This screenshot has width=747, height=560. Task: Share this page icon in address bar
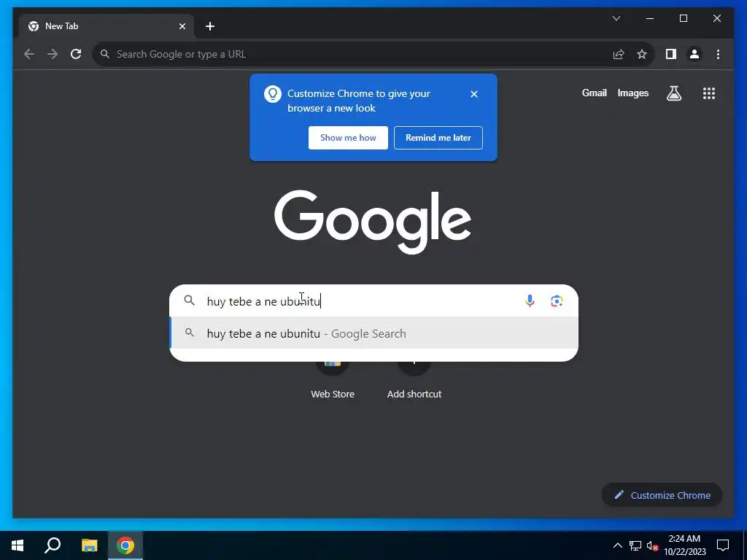click(x=619, y=54)
